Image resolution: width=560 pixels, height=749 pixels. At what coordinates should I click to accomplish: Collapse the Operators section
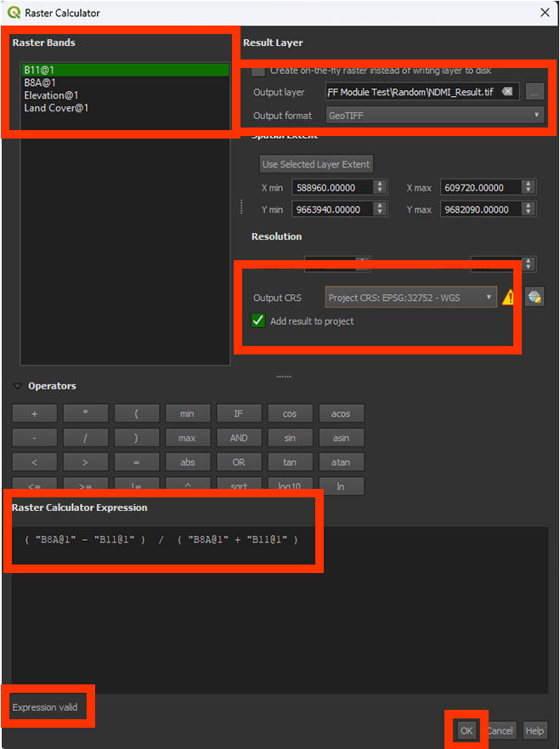(x=18, y=386)
